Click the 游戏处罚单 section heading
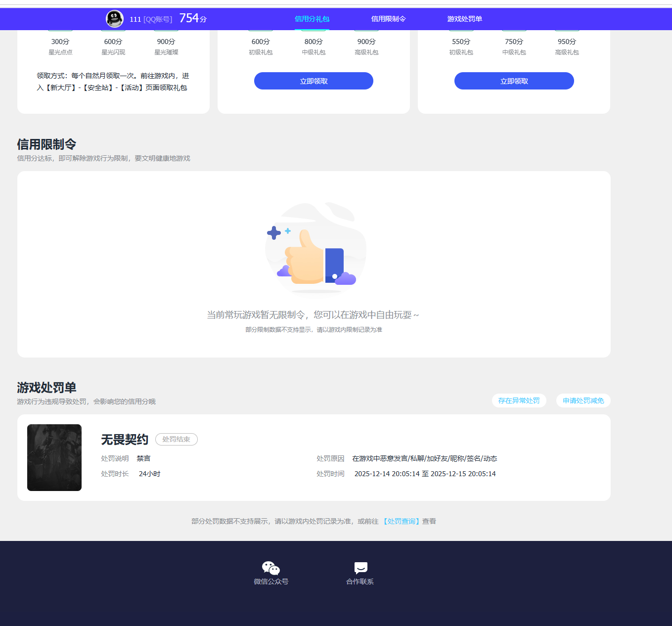The image size is (672, 626). coord(46,388)
